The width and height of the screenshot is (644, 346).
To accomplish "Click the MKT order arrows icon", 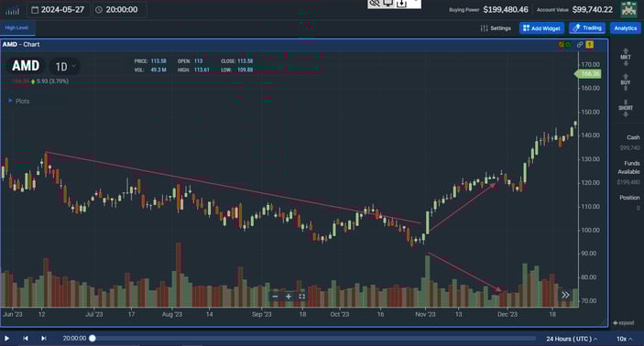I will pyautogui.click(x=626, y=57).
